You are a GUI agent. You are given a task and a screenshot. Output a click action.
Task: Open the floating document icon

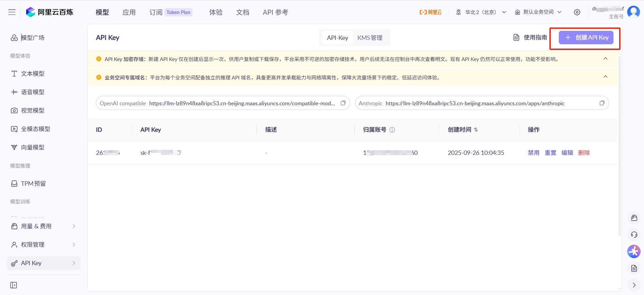tap(634, 268)
